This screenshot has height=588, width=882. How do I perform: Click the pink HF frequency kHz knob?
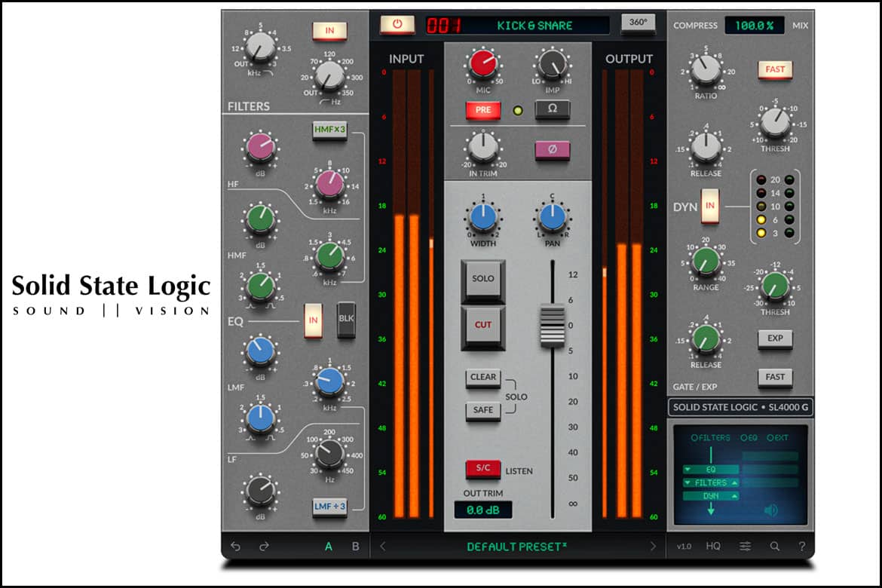click(329, 184)
